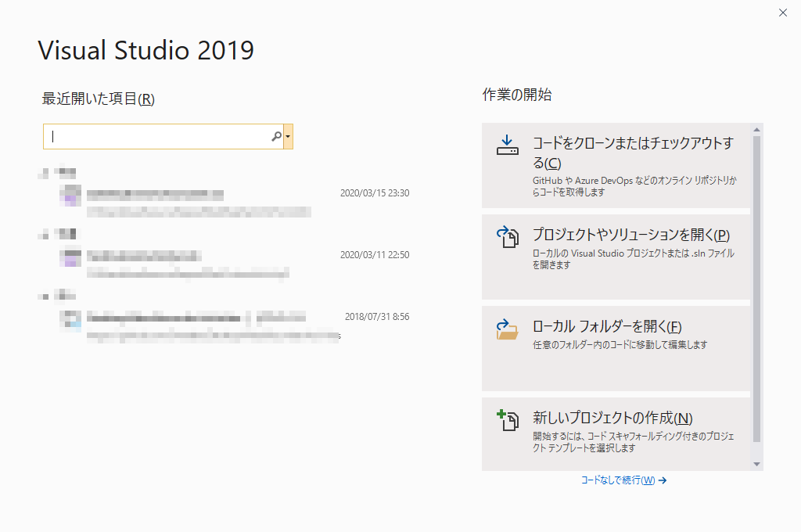Click the scrollbar down arrow

click(756, 464)
